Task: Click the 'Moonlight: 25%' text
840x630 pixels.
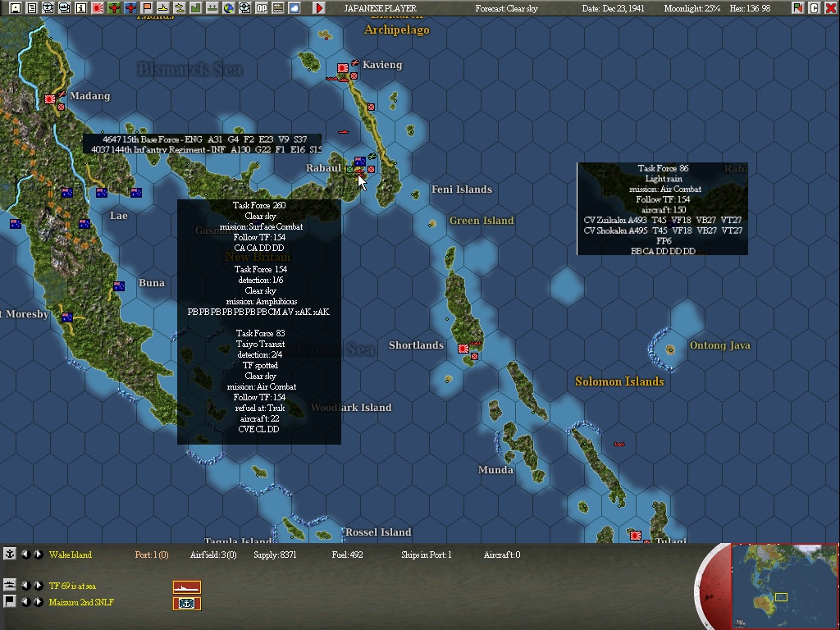Action: [x=691, y=8]
